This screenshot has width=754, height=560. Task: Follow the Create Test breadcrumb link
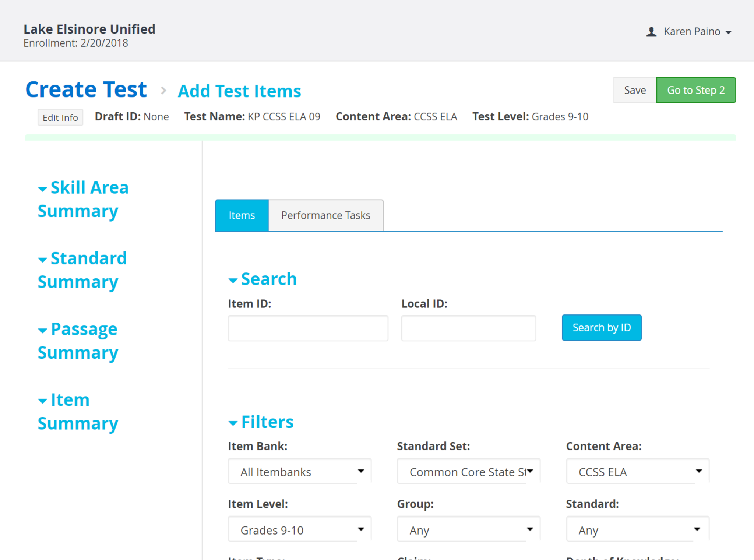coord(86,89)
